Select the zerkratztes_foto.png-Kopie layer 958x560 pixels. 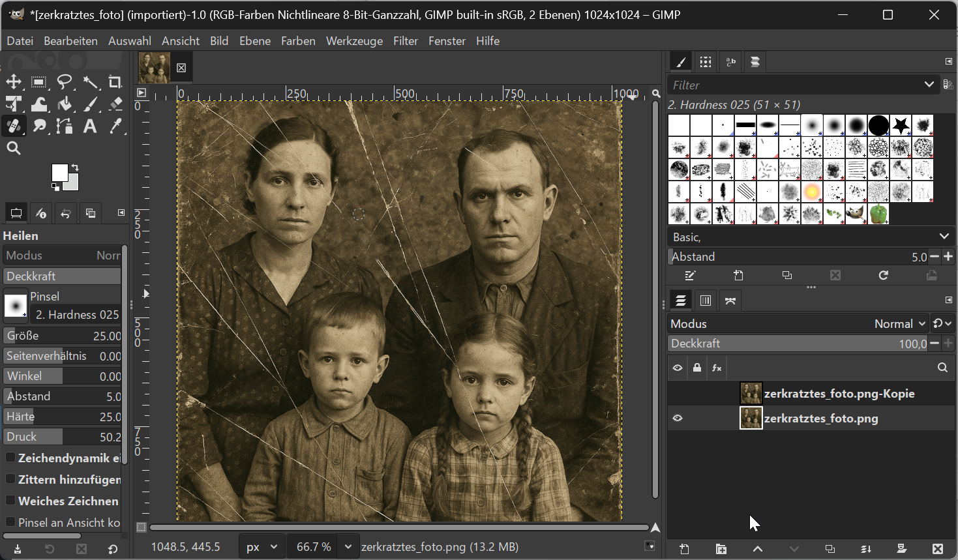pos(838,394)
